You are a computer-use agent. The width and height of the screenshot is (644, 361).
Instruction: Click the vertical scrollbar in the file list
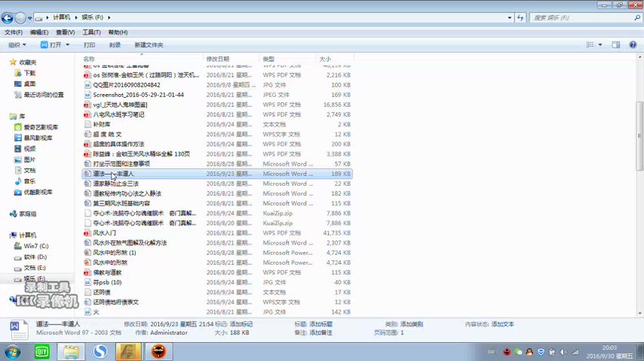point(639,136)
